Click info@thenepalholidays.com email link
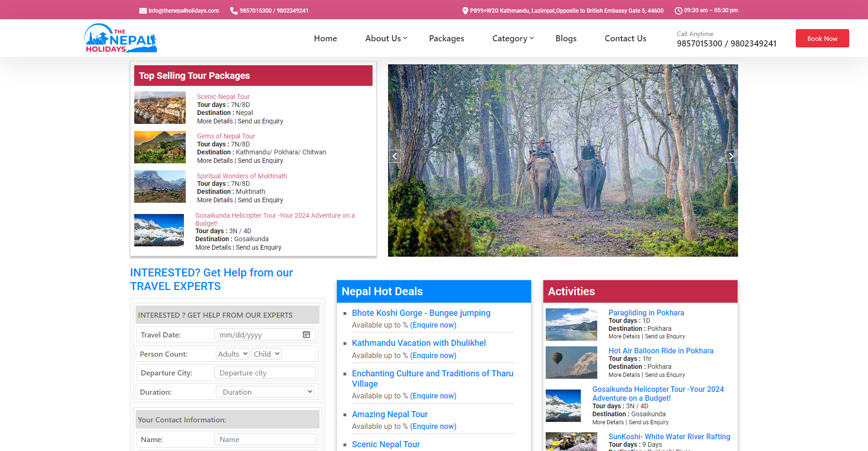The image size is (868, 451). click(x=184, y=11)
